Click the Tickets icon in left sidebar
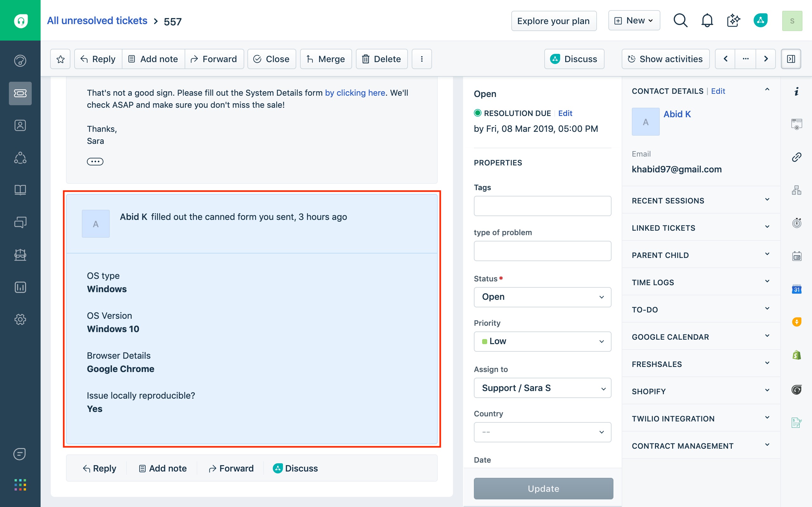This screenshot has height=507, width=812. coord(20,93)
